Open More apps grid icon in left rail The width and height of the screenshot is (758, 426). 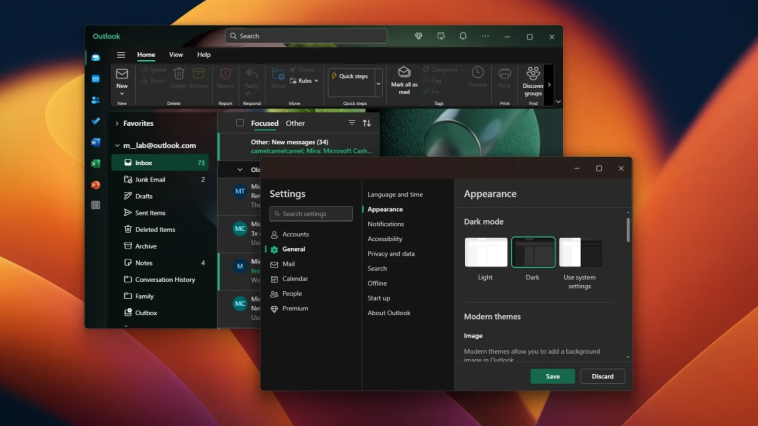point(96,205)
